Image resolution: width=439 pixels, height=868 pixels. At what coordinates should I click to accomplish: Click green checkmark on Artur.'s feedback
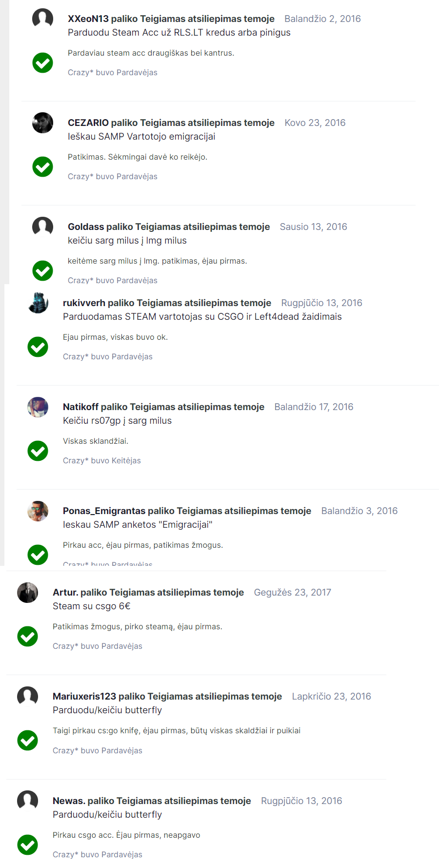click(x=27, y=636)
